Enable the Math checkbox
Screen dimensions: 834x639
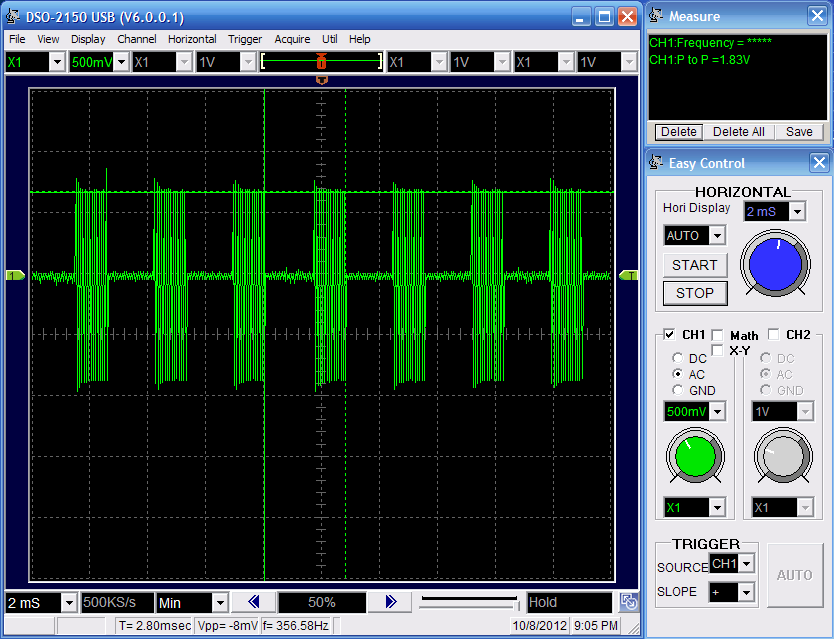click(x=718, y=335)
